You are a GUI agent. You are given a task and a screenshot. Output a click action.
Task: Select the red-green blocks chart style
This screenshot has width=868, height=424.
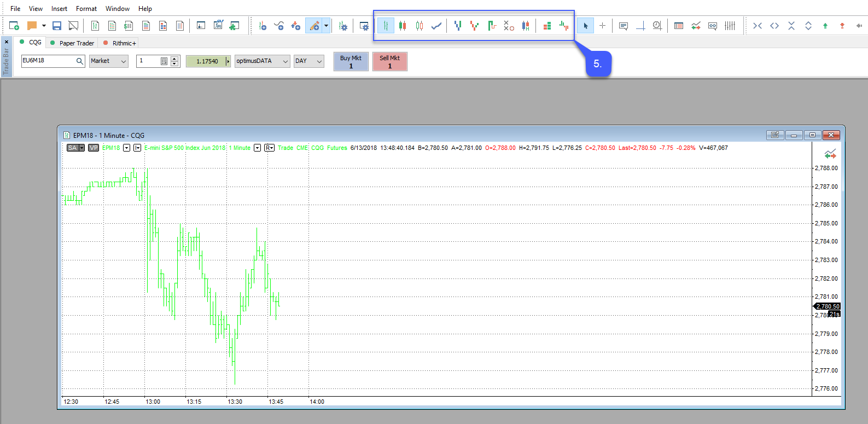[547, 26]
